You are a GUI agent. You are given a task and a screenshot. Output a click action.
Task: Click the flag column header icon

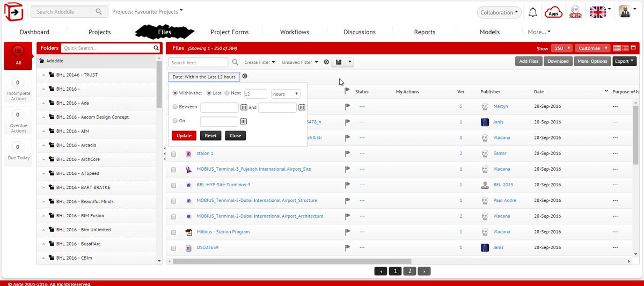(x=347, y=91)
